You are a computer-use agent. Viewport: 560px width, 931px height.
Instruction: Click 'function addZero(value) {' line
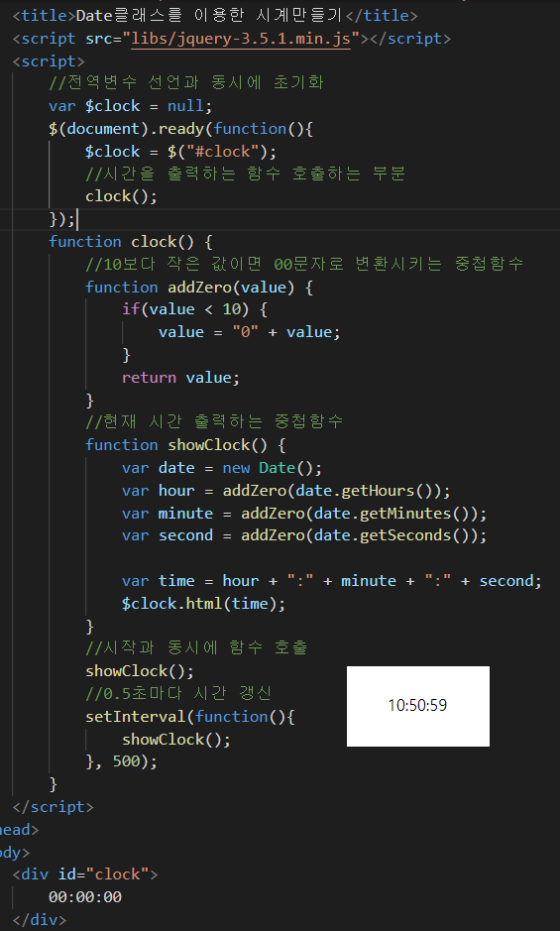(x=199, y=288)
